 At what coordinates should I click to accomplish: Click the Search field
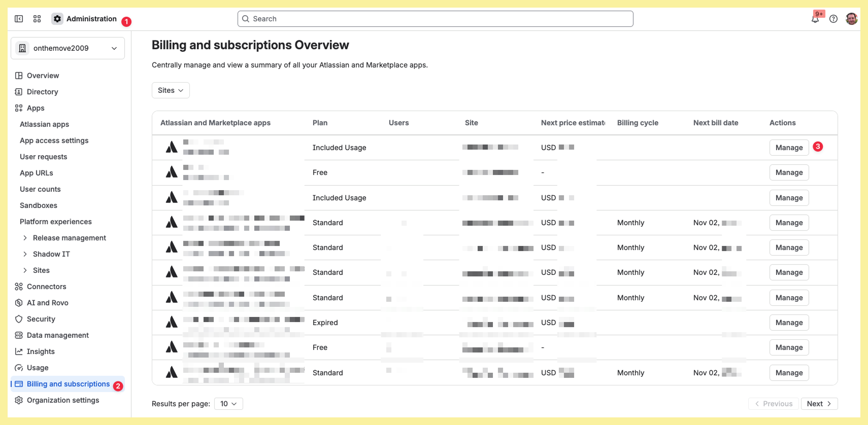[x=436, y=19]
